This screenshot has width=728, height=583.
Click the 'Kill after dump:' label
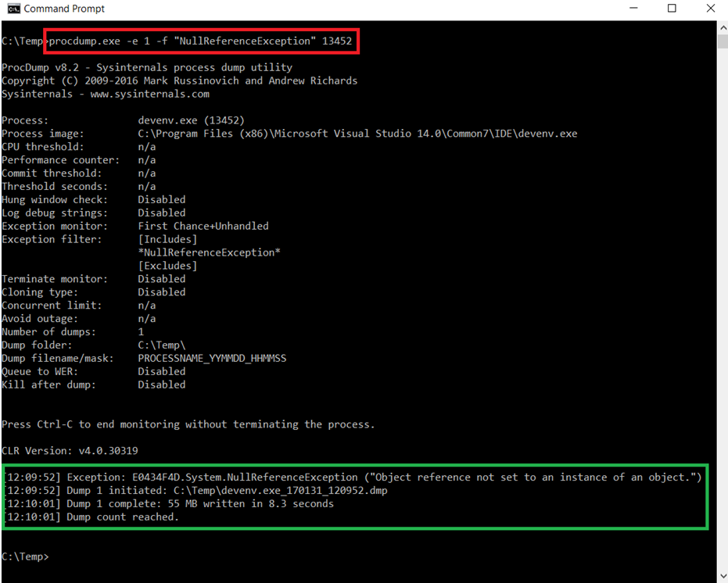pos(48,384)
